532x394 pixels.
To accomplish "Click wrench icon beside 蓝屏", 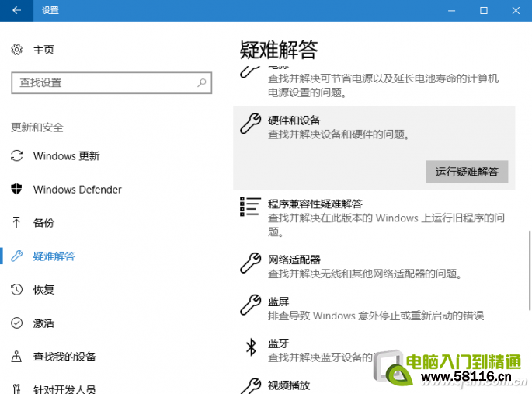I will click(250, 305).
